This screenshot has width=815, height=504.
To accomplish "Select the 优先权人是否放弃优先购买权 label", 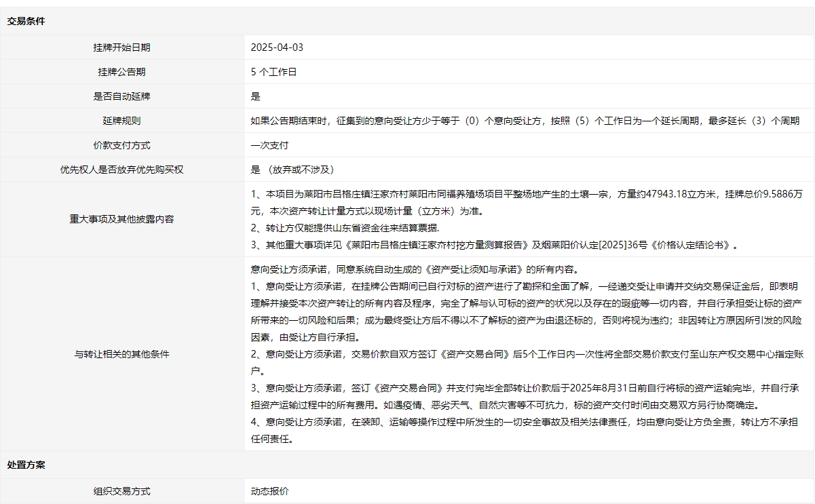I will pyautogui.click(x=122, y=170).
